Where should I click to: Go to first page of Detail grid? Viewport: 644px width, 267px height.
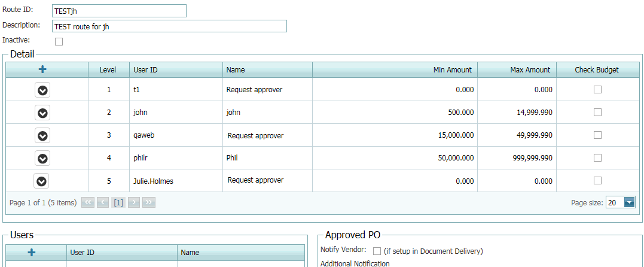coord(88,202)
